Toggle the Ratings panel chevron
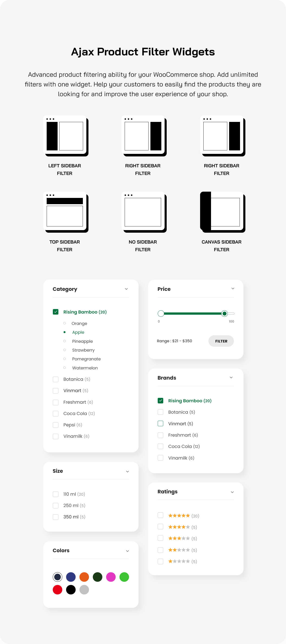Screen dimensions: 286x644 pos(232,492)
